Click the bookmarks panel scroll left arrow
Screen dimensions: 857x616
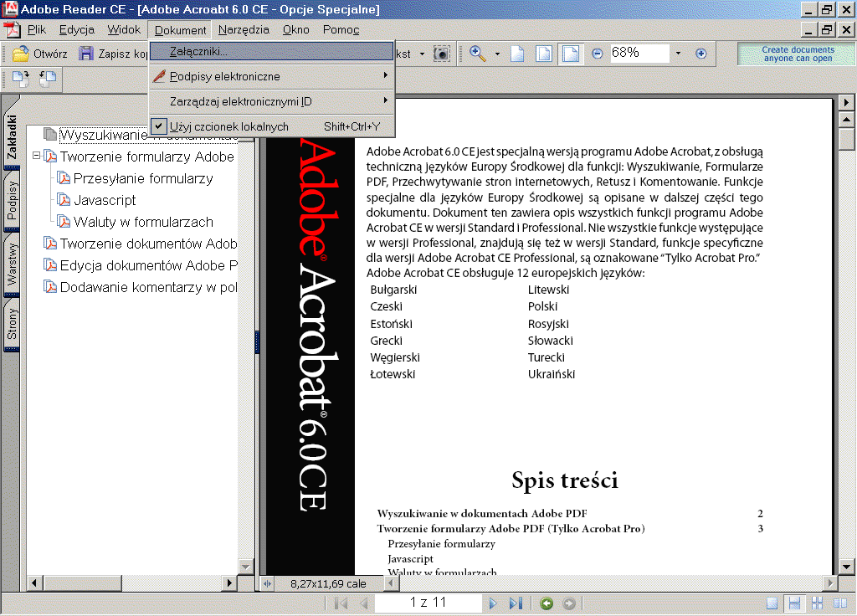click(33, 583)
